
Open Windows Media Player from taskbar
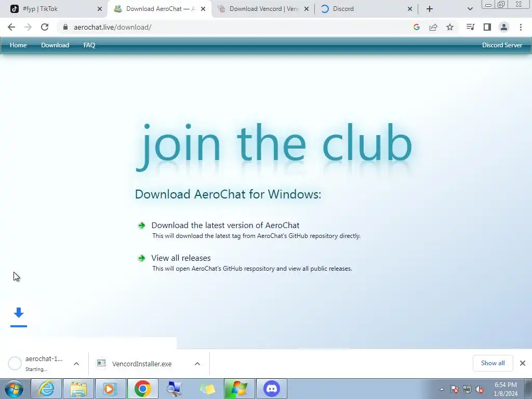click(110, 389)
